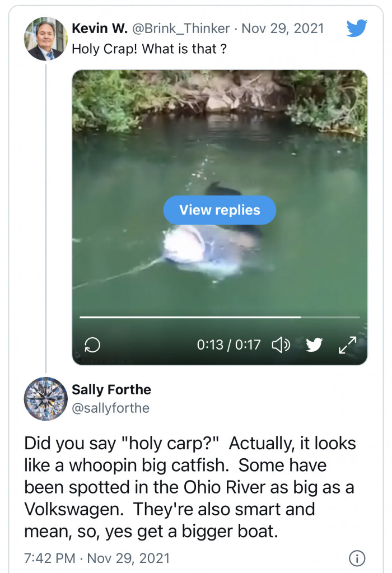This screenshot has width=392, height=573.
Task: Click Sally's reply text about the catfish
Action: pyautogui.click(x=190, y=487)
